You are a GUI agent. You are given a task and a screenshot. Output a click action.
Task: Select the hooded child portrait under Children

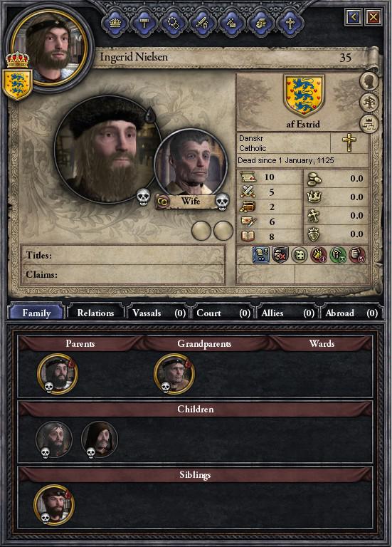pyautogui.click(x=100, y=439)
